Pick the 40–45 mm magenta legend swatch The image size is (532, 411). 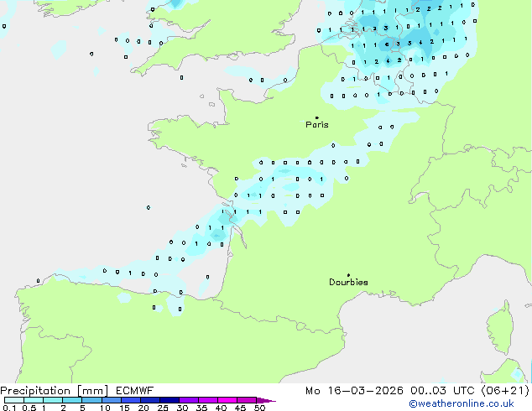coord(227,400)
